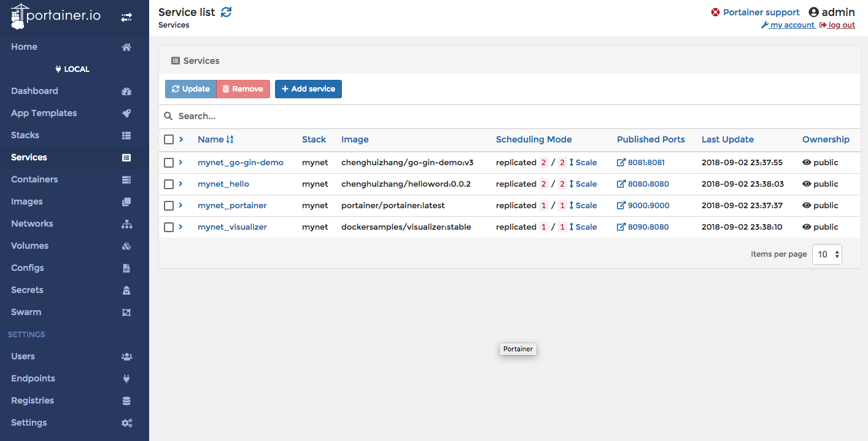868x441 pixels.
Task: Open the my account link
Action: tap(788, 25)
